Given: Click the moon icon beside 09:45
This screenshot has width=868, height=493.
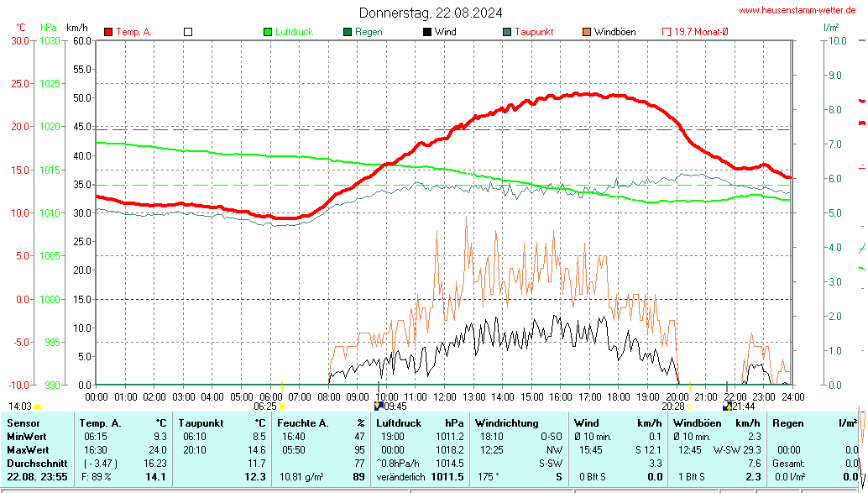Looking at the screenshot, I should click(379, 406).
